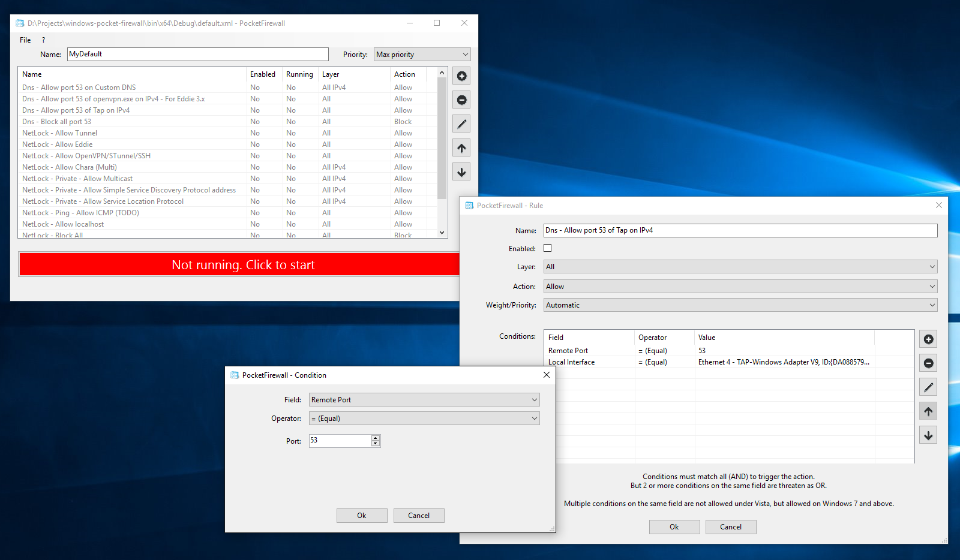
Task: Click the Field column header in Conditions
Action: point(589,338)
